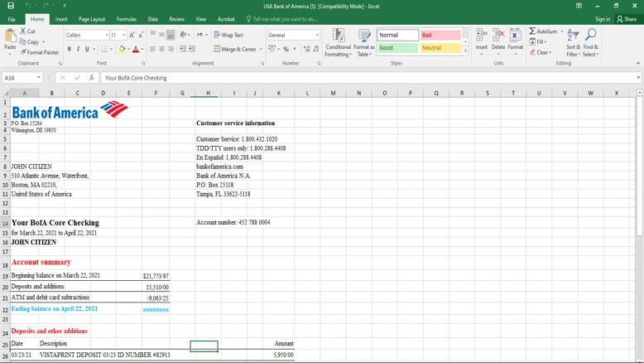Click cell with account number 452 788 0004

tap(233, 222)
